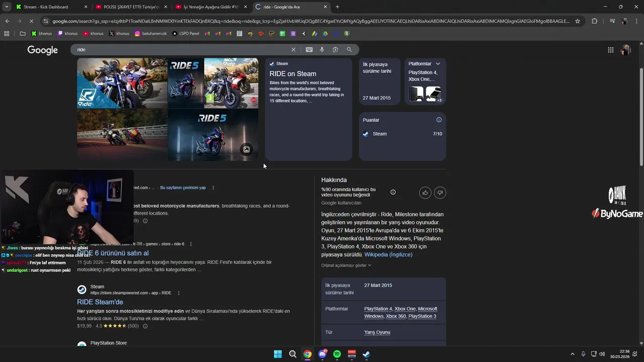Click the magnifier search button

349,50
